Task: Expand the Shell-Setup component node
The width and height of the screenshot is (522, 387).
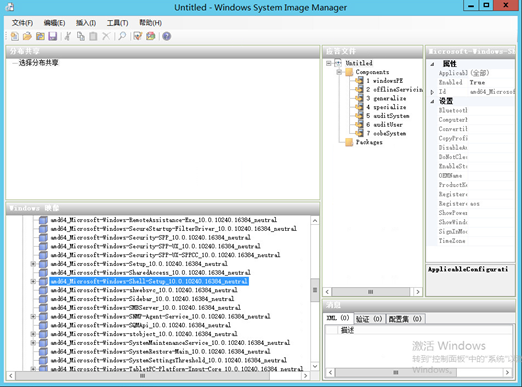Action: 33,281
